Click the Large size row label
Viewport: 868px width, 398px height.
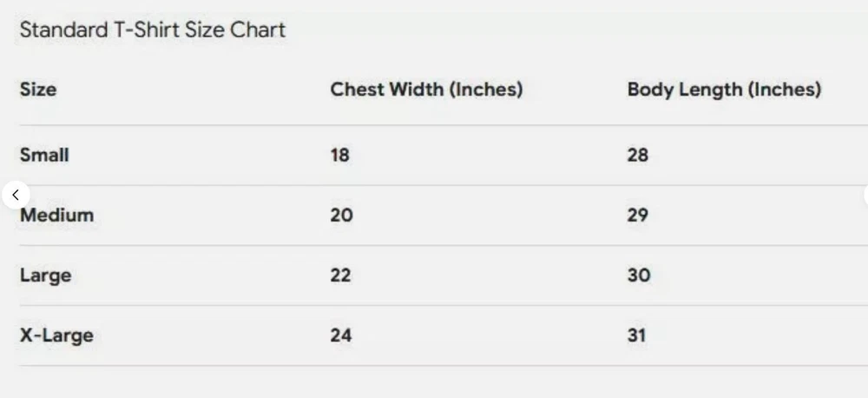[45, 275]
